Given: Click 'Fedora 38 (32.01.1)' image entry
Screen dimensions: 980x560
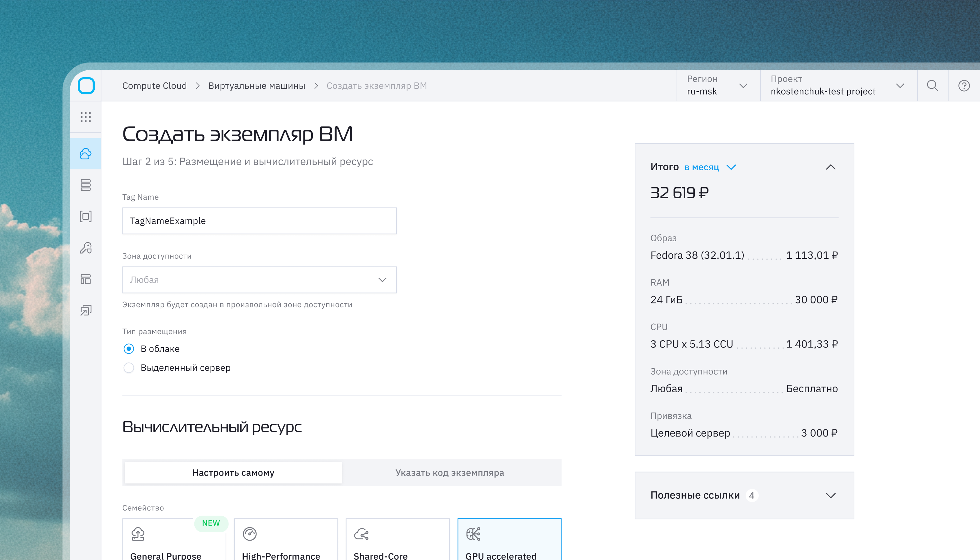Looking at the screenshot, I should [x=697, y=255].
